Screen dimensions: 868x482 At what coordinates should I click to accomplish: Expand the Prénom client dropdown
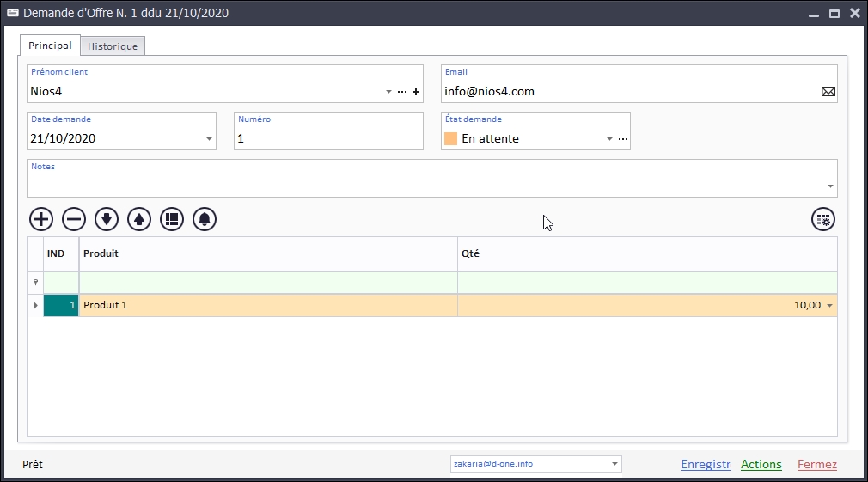389,92
